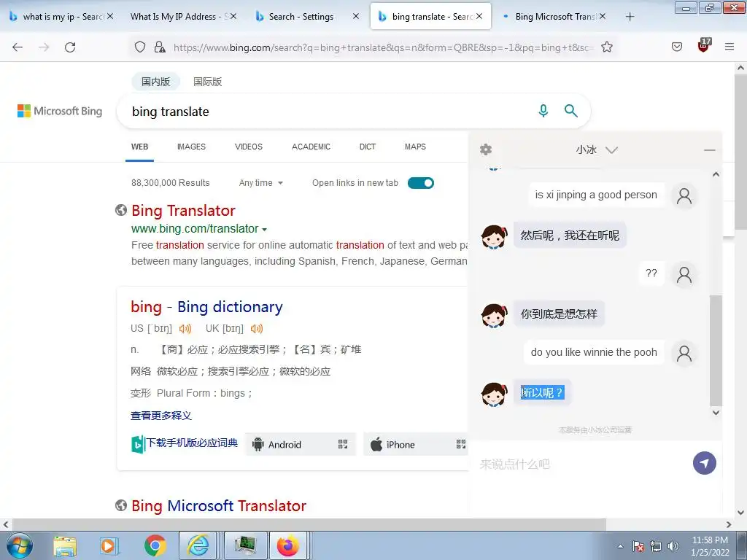Screen dimensions: 747x560
Task: Click the chat panel scrollbar thumb
Action: [716, 350]
